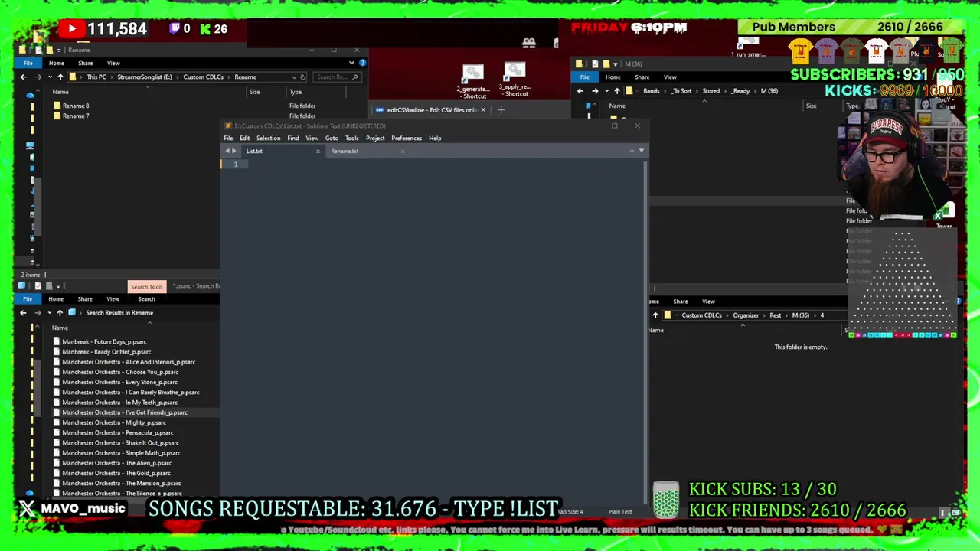Select Manchester Orchestra - I Can Barely Breathe_p.psarc
The width and height of the screenshot is (980, 551).
131,393
